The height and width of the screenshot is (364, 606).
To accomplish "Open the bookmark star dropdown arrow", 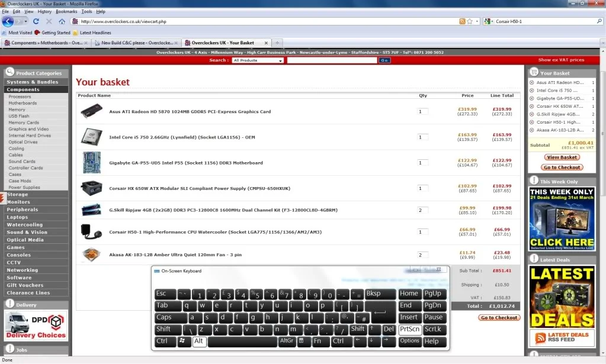I will (x=477, y=22).
